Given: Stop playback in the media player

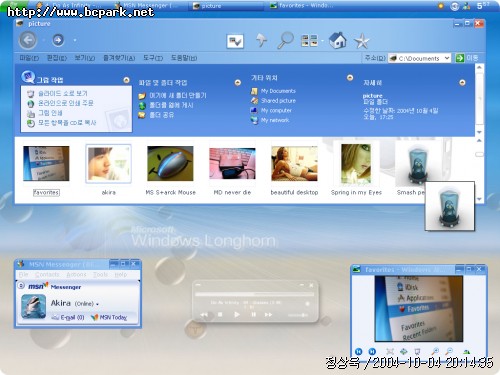Looking at the screenshot, I should tap(220, 314).
